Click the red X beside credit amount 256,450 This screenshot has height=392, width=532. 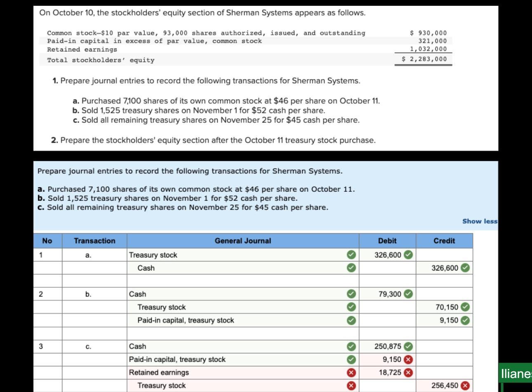pyautogui.click(x=465, y=385)
